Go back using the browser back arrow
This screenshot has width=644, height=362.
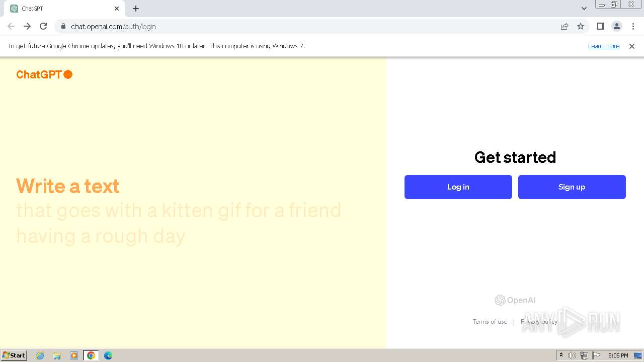(x=11, y=26)
